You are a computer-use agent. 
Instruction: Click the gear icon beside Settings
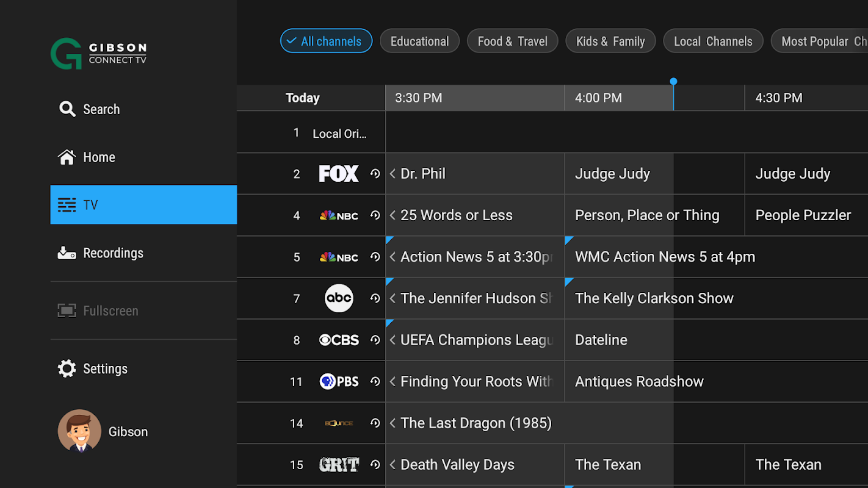(67, 368)
